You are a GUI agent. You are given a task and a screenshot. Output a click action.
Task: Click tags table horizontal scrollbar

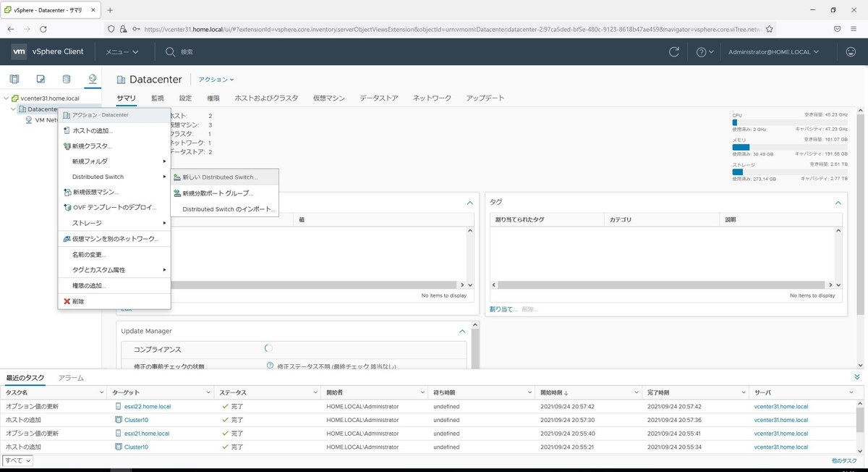tap(662, 285)
